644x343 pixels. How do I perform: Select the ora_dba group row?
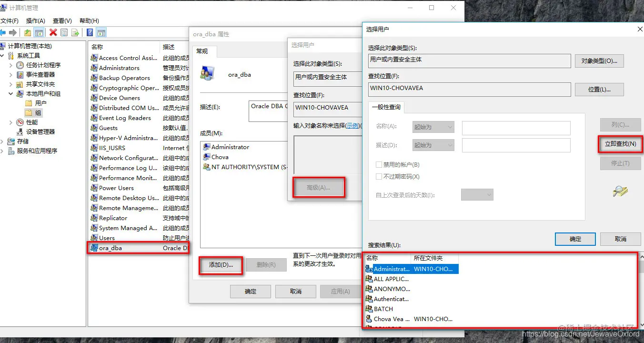[139, 248]
